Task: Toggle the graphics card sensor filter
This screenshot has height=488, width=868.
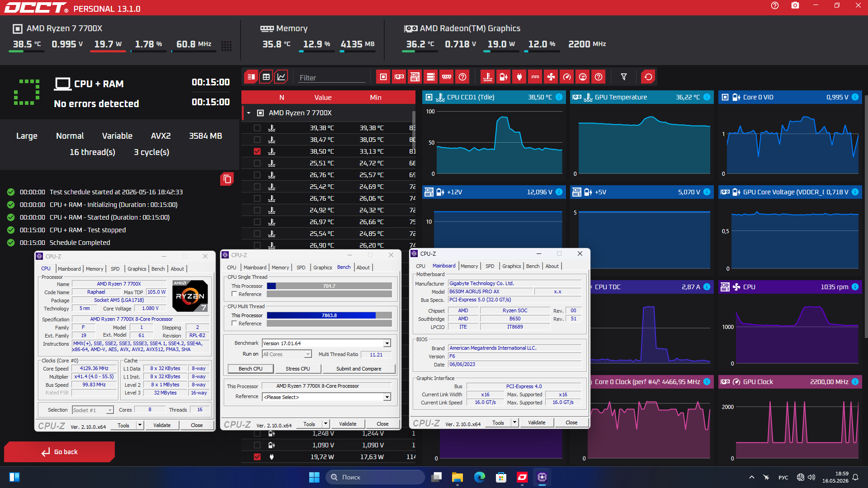Action: tap(399, 77)
